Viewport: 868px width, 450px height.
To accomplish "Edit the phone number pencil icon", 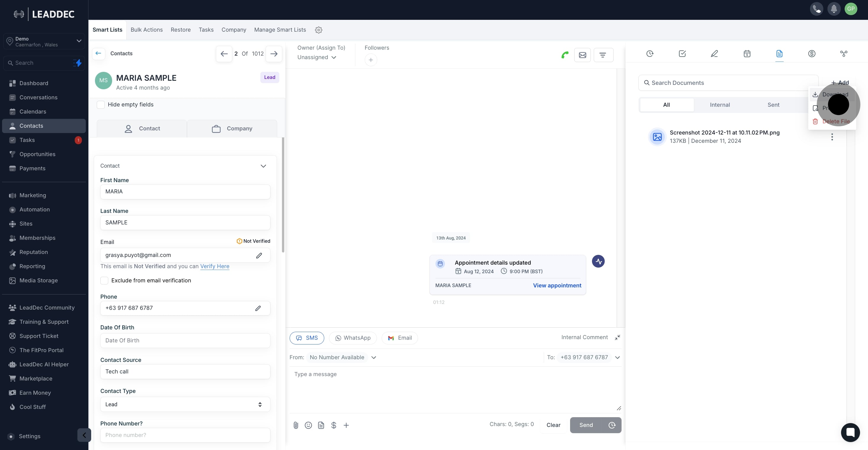I will pyautogui.click(x=258, y=308).
